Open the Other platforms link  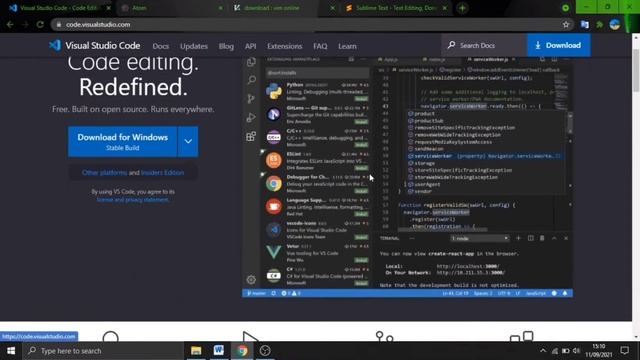[104, 173]
